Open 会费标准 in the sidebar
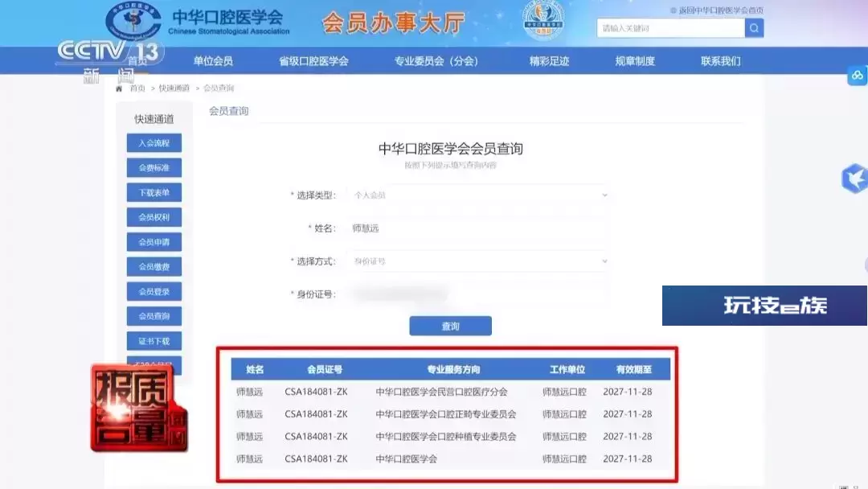868x489 pixels. click(x=154, y=168)
